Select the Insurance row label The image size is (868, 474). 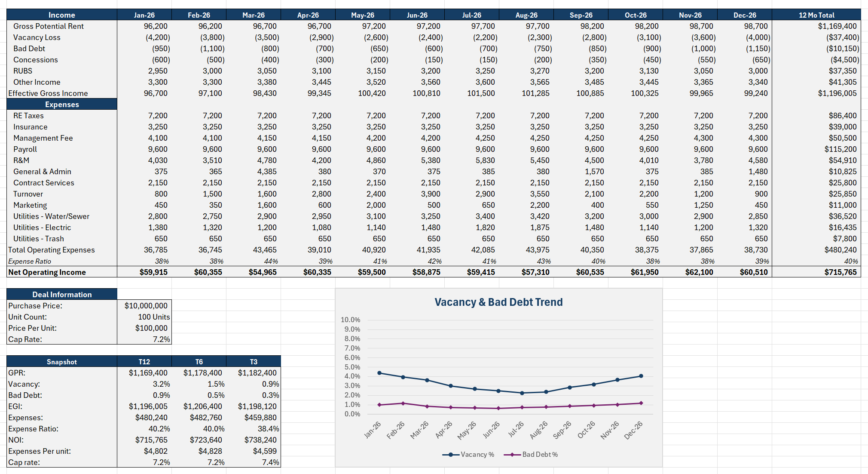click(x=31, y=127)
